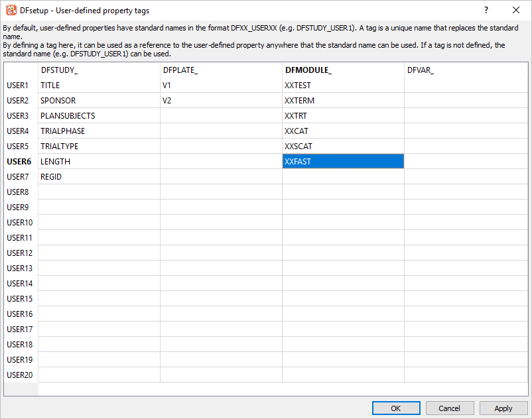This screenshot has height=419, width=532.
Task: Click the TITLE cell under DFSTUDY_
Action: click(99, 86)
